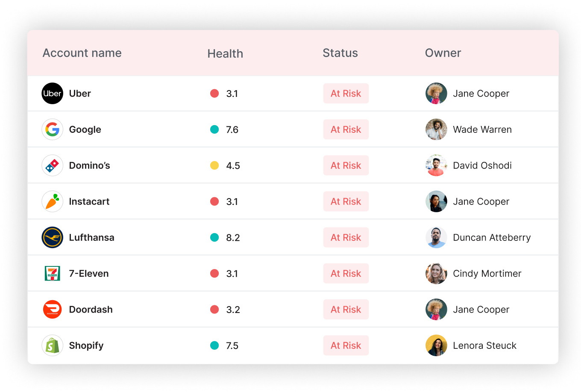Sort by the Owner column header
The width and height of the screenshot is (581, 392).
443,53
